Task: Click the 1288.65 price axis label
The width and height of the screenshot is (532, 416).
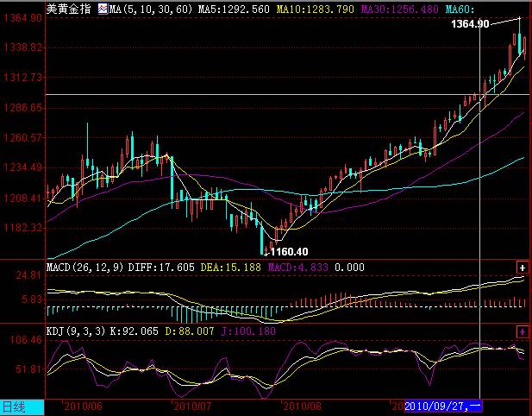Action: coord(23,108)
